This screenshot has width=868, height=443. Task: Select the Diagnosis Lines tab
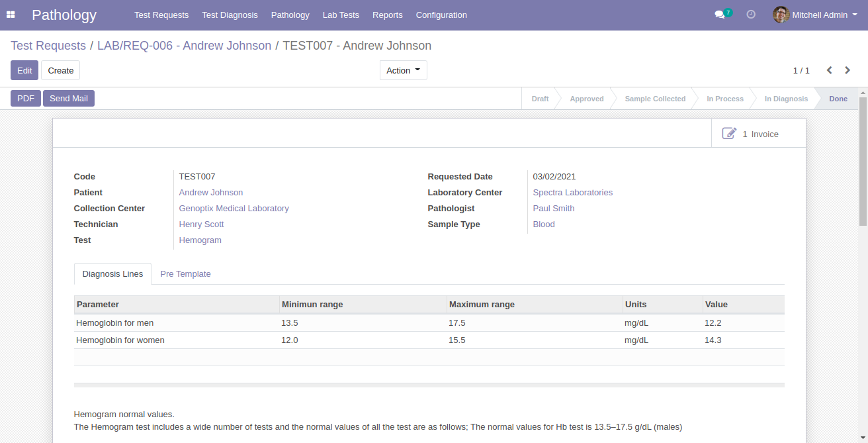(x=112, y=273)
